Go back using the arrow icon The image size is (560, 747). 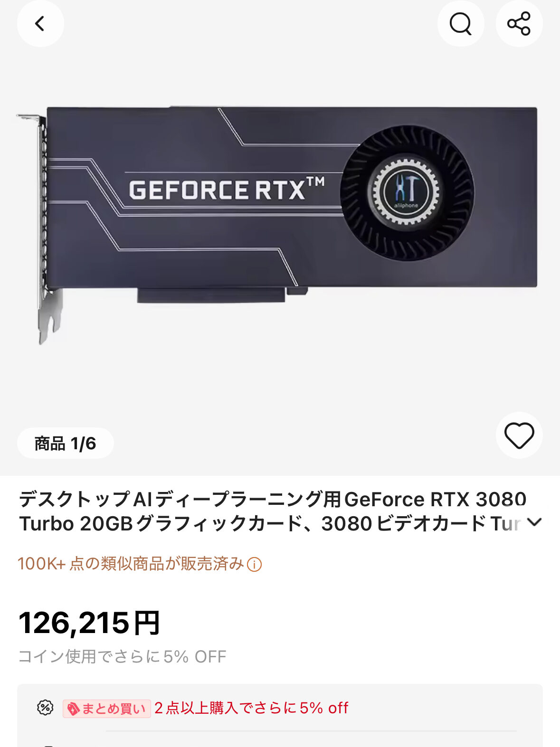[x=40, y=24]
